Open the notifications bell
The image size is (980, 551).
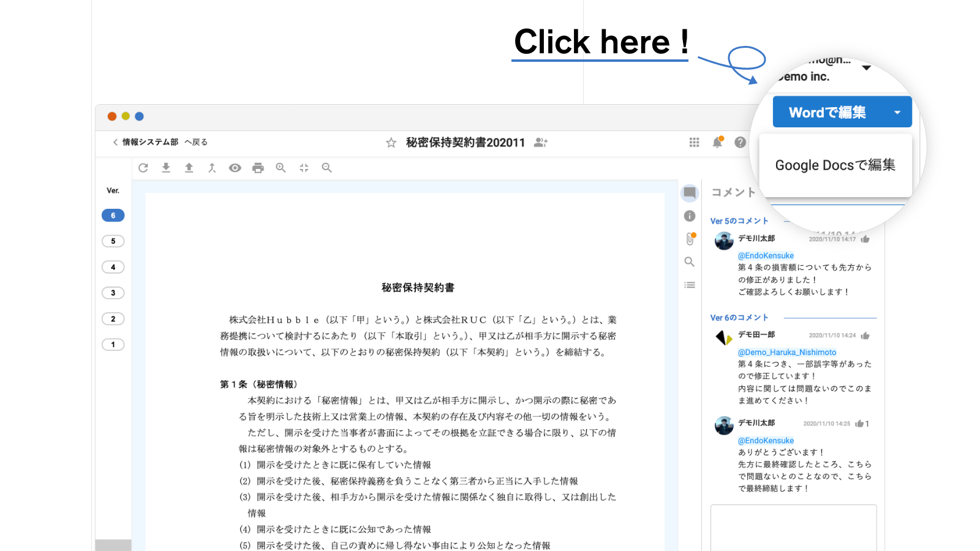point(717,142)
